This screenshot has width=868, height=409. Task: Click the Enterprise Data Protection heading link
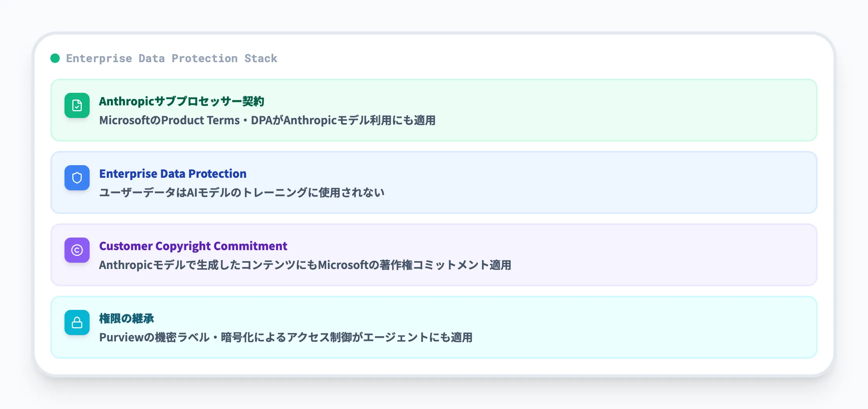coord(173,173)
